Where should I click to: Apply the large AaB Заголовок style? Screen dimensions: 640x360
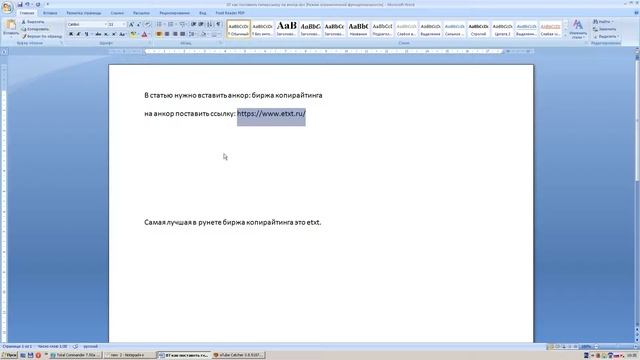coord(287,29)
